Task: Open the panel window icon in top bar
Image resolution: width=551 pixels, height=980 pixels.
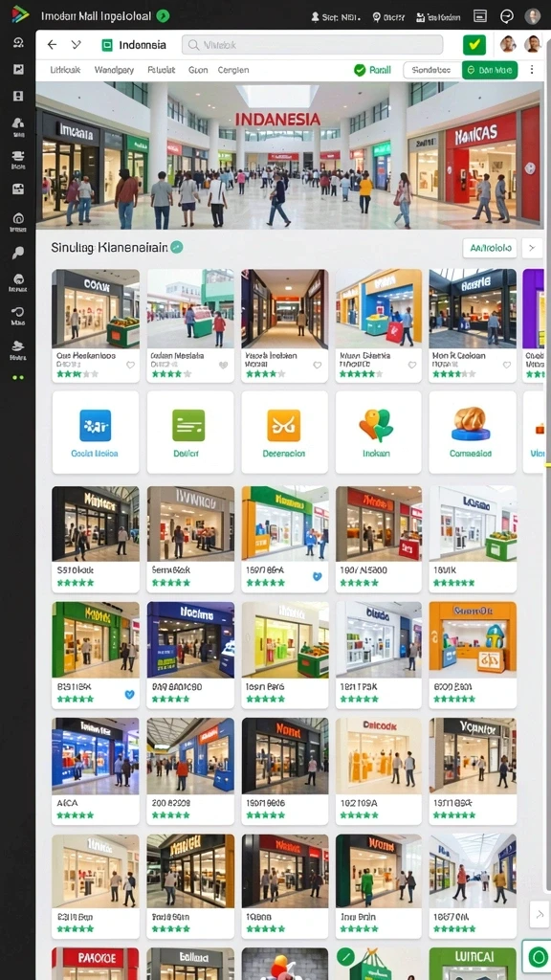Action: click(x=480, y=16)
